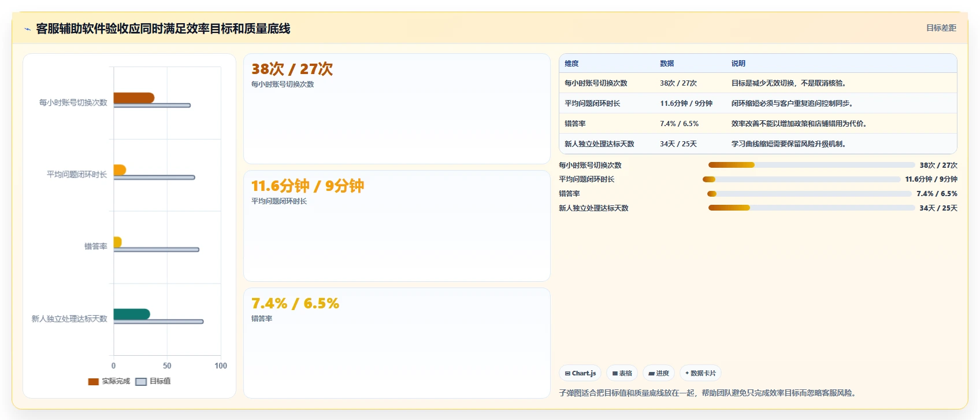Click progress list label 每小时账号切换次数
Viewport: 980px width, 420px height.
pyautogui.click(x=590, y=165)
